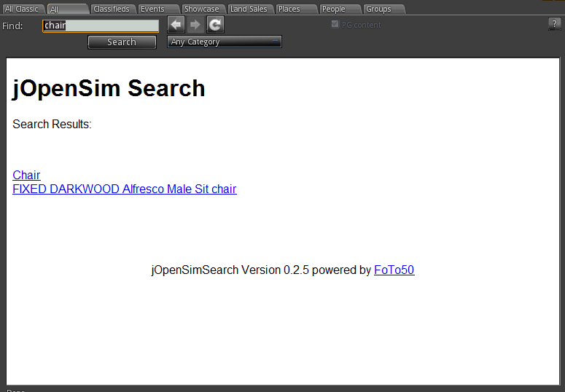565x392 pixels.
Task: Switch to the People tab
Action: pos(340,9)
